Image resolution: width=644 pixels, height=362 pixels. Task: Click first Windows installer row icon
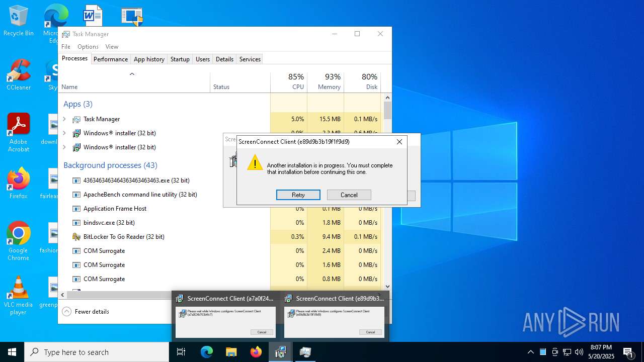click(x=76, y=133)
